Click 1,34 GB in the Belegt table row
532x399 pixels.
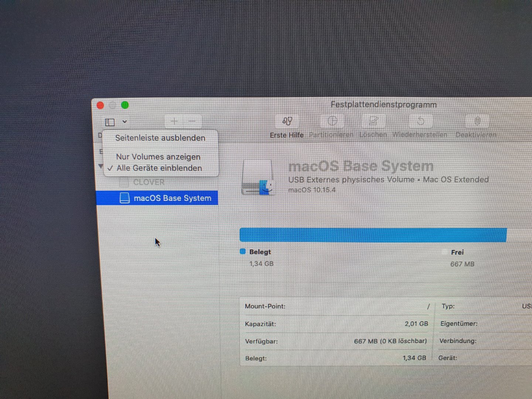(x=415, y=358)
